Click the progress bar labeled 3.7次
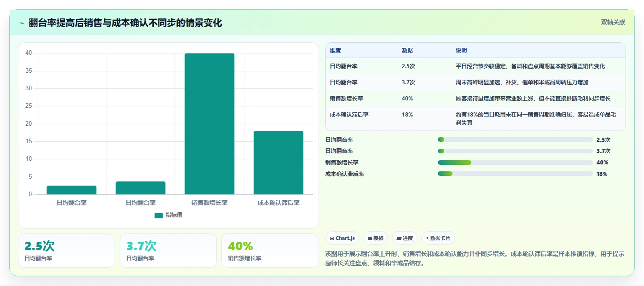The width and height of the screenshot is (644, 286). [515, 151]
